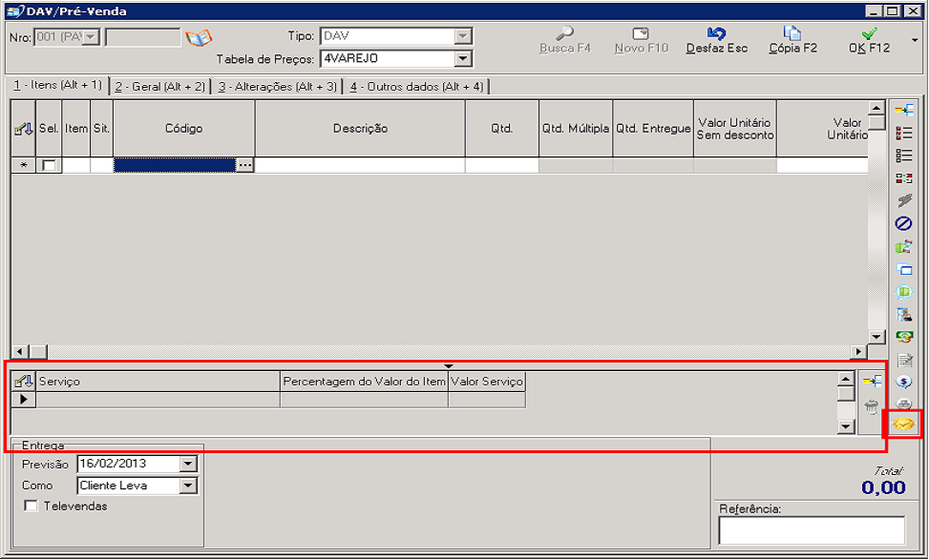Expand the toolbar overflow arrow beside OK F12
Viewport: 929px width, 560px height.
[x=915, y=41]
